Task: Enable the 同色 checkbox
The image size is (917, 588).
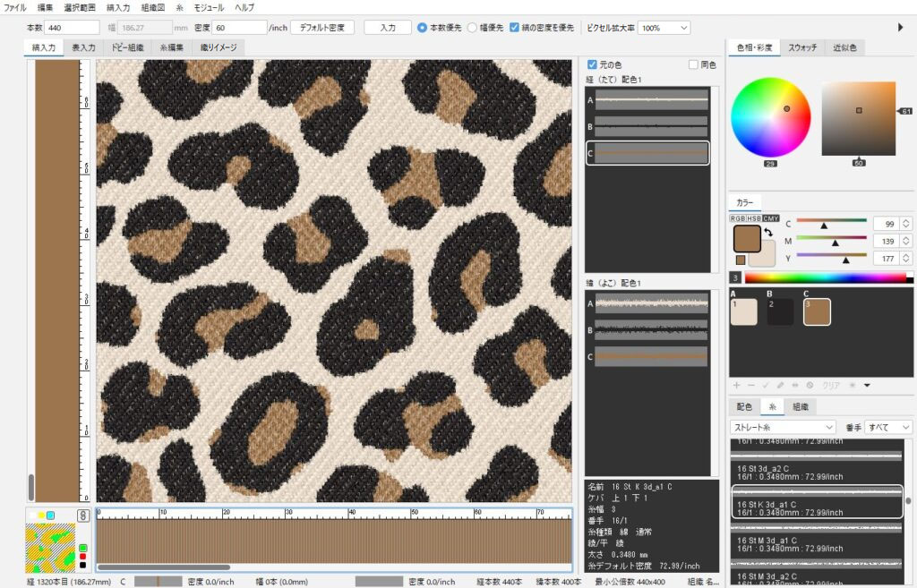Action: click(x=693, y=64)
